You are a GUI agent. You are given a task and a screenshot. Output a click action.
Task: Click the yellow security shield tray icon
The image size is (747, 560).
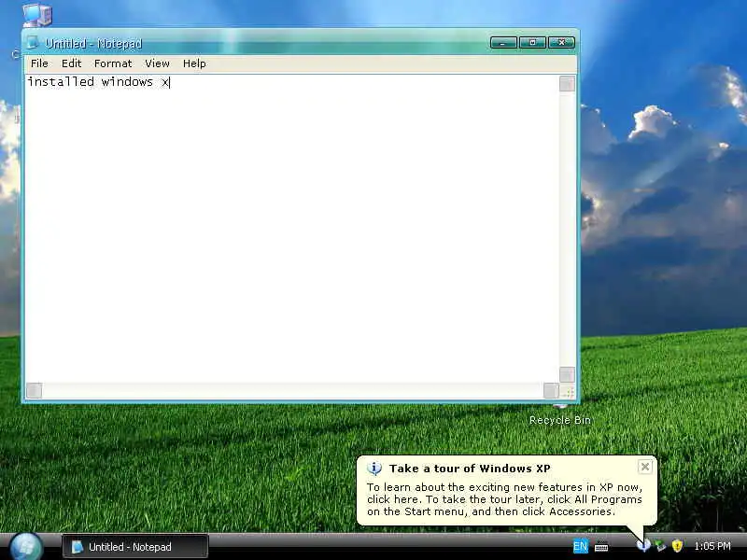point(677,546)
